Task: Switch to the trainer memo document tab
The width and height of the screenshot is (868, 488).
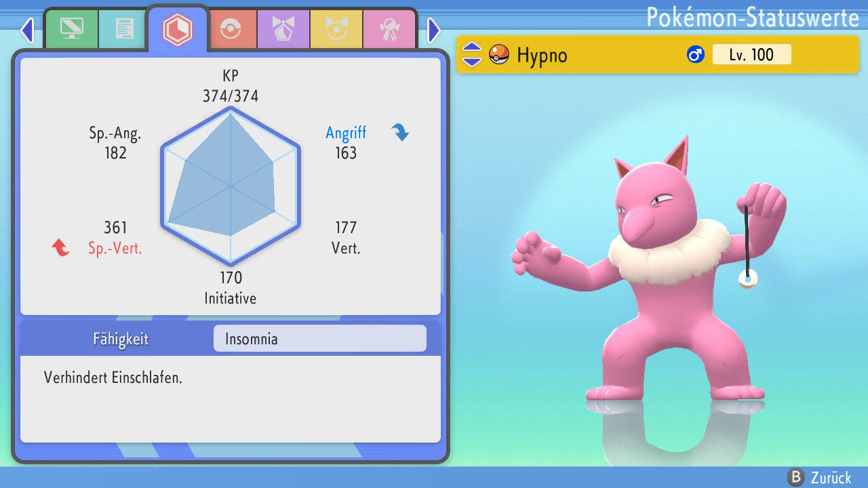Action: click(x=124, y=28)
